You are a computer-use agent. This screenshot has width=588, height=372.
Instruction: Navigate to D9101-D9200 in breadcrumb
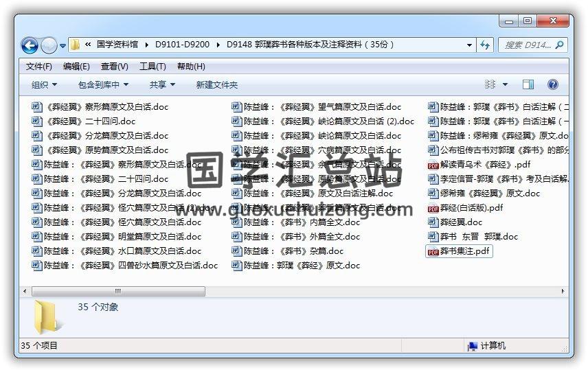click(x=182, y=45)
